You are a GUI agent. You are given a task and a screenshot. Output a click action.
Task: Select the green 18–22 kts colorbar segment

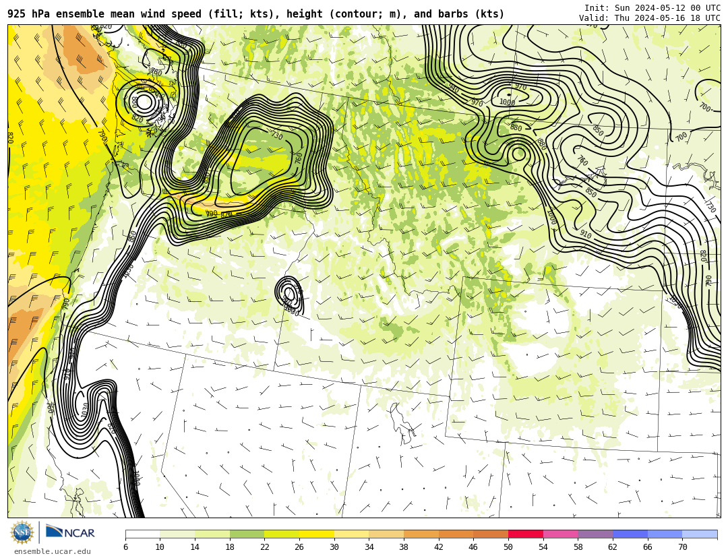pos(247,534)
